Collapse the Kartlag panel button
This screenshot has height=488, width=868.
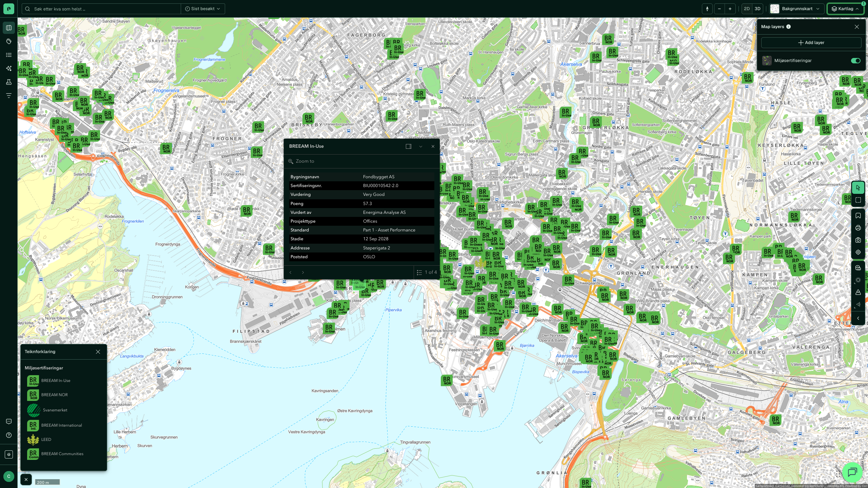[845, 9]
